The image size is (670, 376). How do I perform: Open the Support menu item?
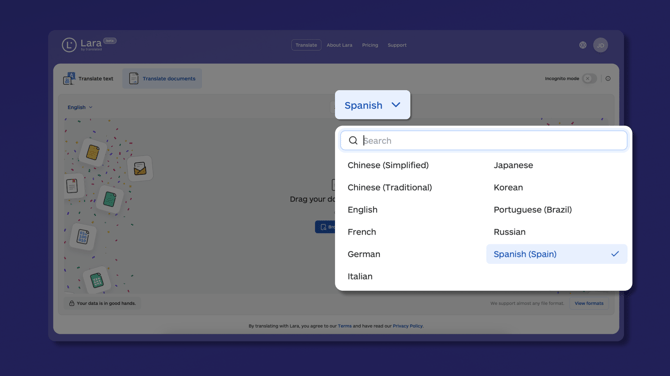coord(397,45)
